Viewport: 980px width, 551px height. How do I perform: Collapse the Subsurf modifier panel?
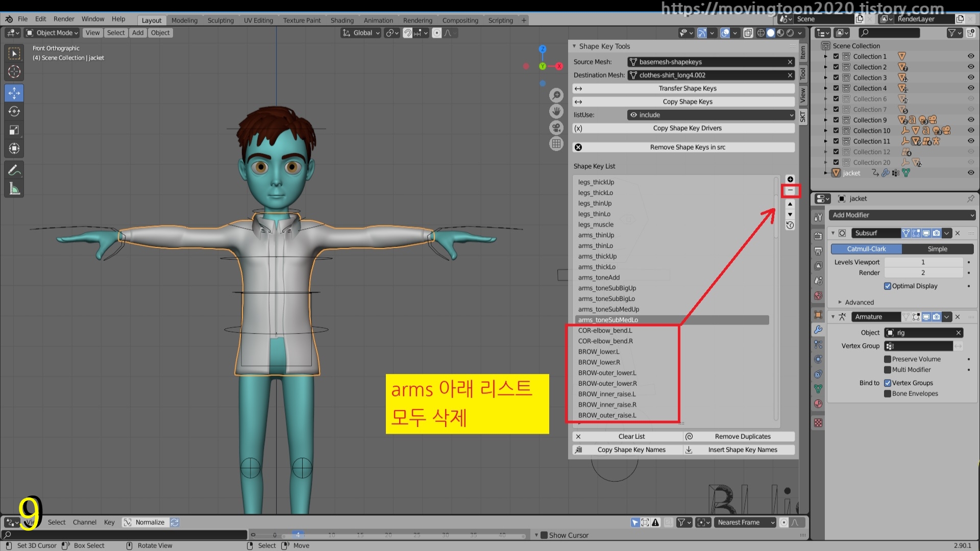(x=833, y=233)
